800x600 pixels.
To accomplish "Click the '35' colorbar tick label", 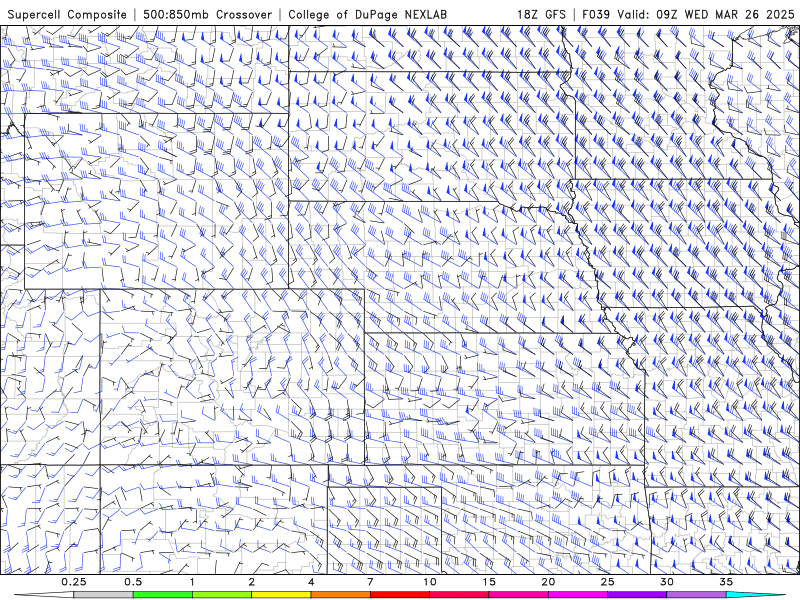I will (x=726, y=582).
